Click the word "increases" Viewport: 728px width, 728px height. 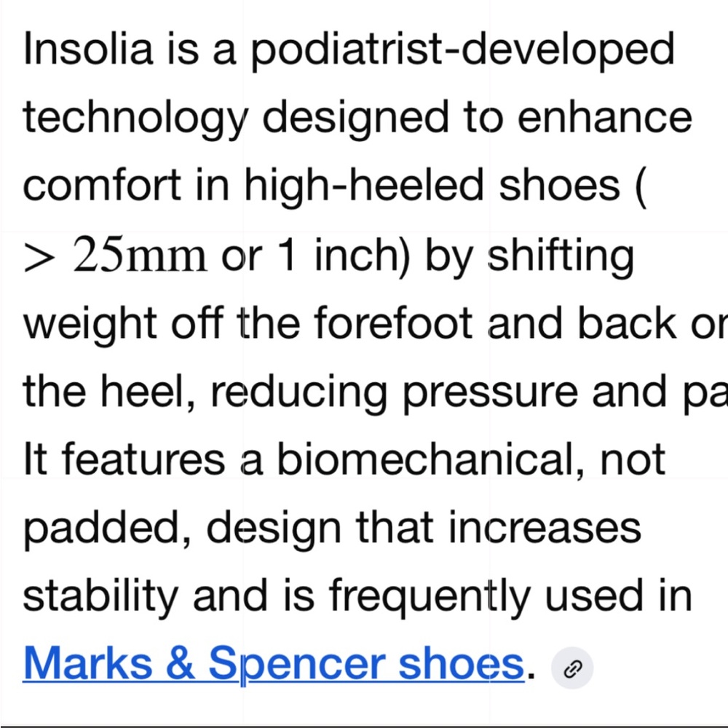(x=545, y=528)
